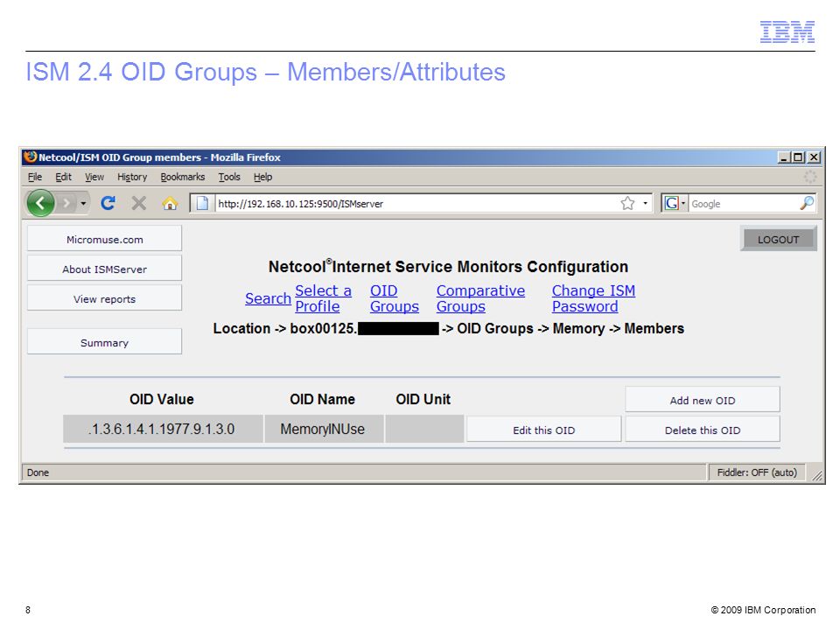This screenshot has width=840, height=630.
Task: Follow the Select a Profile link
Action: tap(323, 298)
